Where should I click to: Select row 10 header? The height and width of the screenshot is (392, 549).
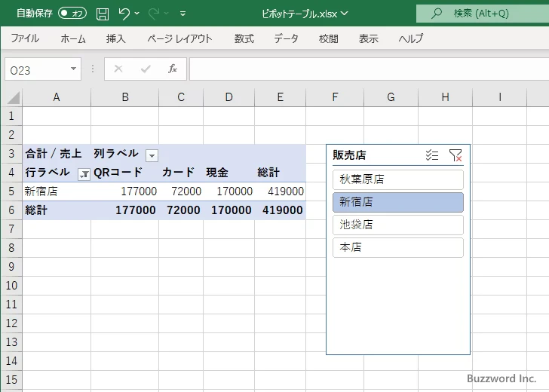pos(11,285)
